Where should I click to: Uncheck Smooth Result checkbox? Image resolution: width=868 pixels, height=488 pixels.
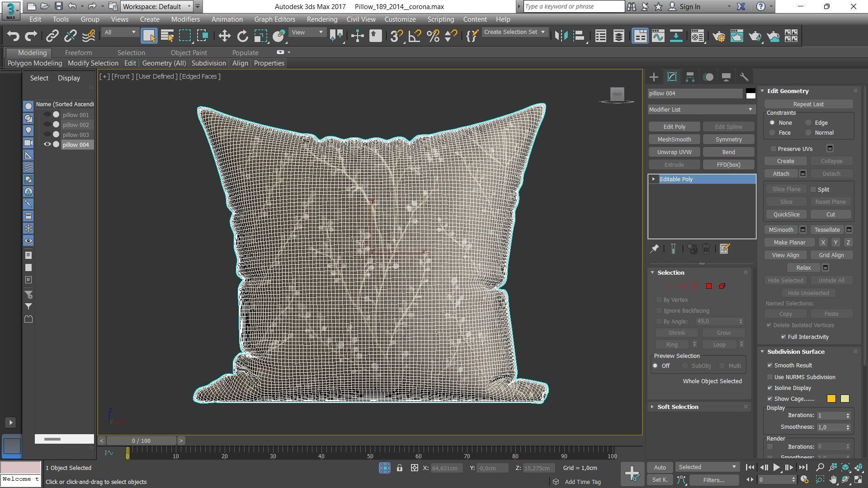click(x=770, y=366)
